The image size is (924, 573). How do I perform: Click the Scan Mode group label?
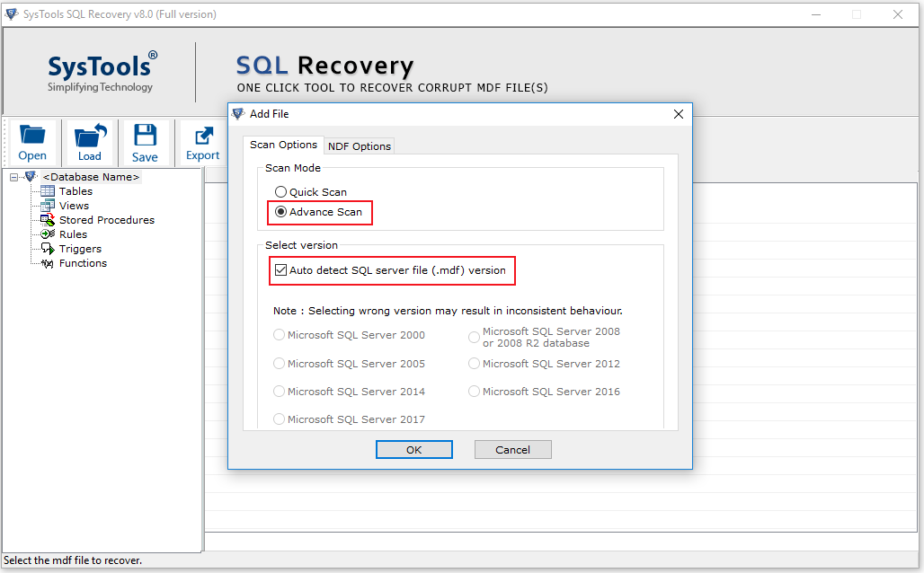pyautogui.click(x=293, y=168)
